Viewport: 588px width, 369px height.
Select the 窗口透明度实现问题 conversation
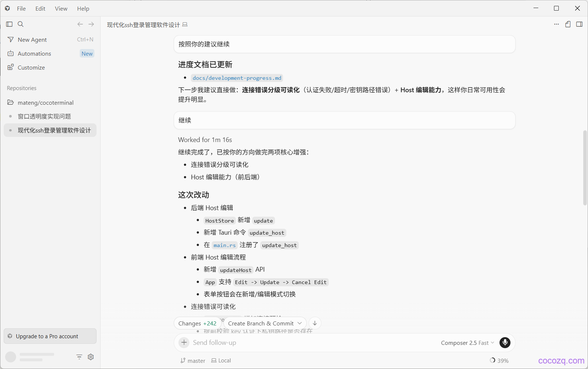point(50,116)
